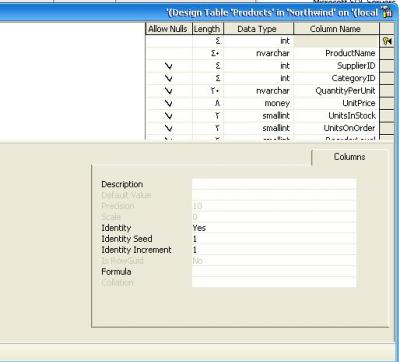Image resolution: width=400 pixels, height=362 pixels.
Task: Open data type dropdown for ProductName nvarchar
Action: pyautogui.click(x=258, y=53)
